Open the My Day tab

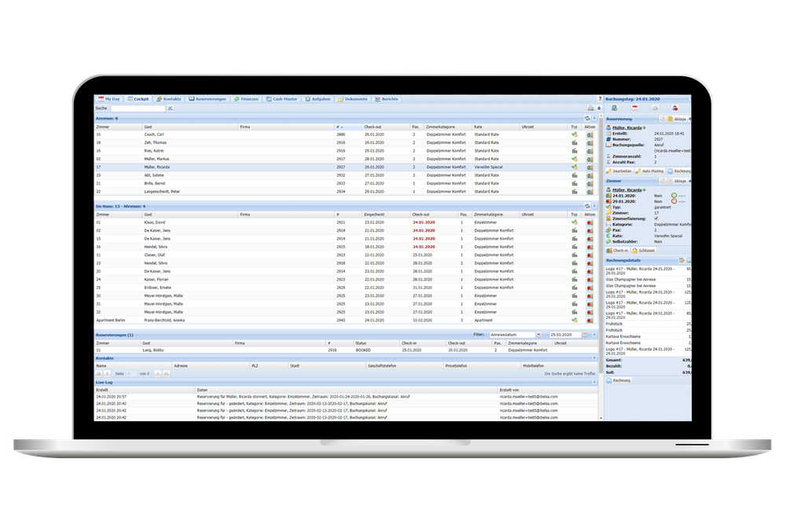coord(109,99)
